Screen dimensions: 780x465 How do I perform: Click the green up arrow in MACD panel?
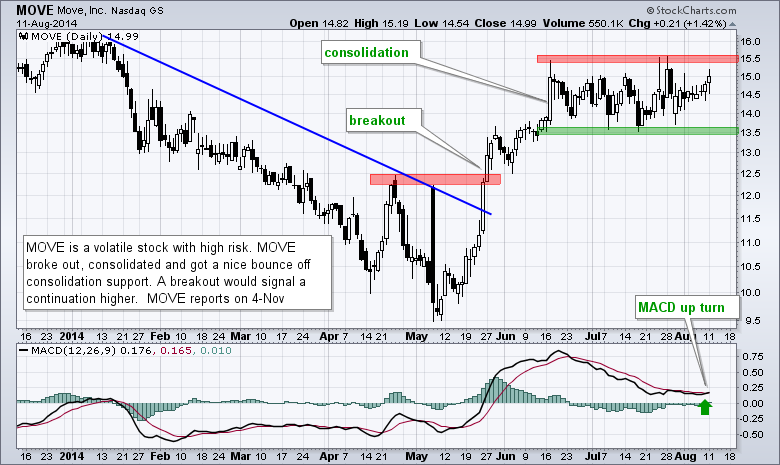705,407
